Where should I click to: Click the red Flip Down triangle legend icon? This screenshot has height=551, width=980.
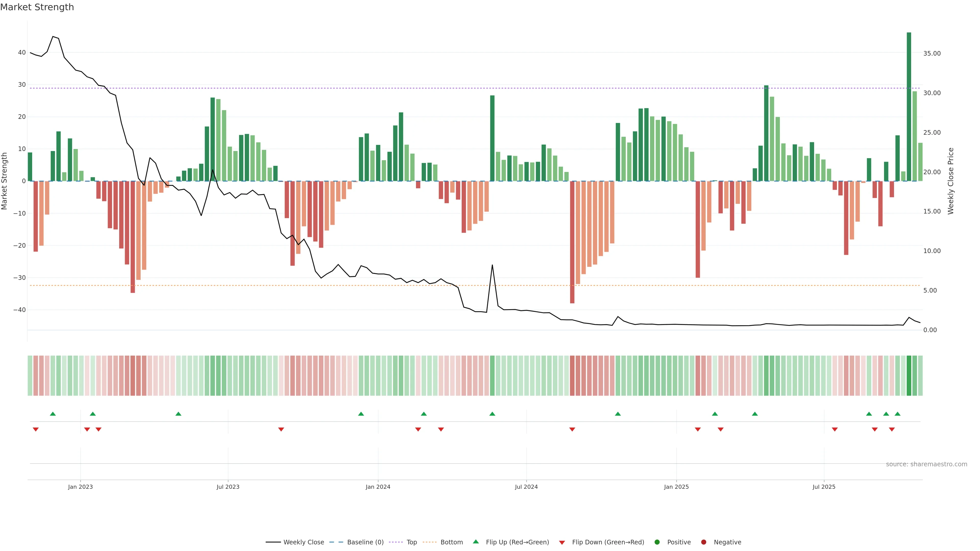[562, 542]
